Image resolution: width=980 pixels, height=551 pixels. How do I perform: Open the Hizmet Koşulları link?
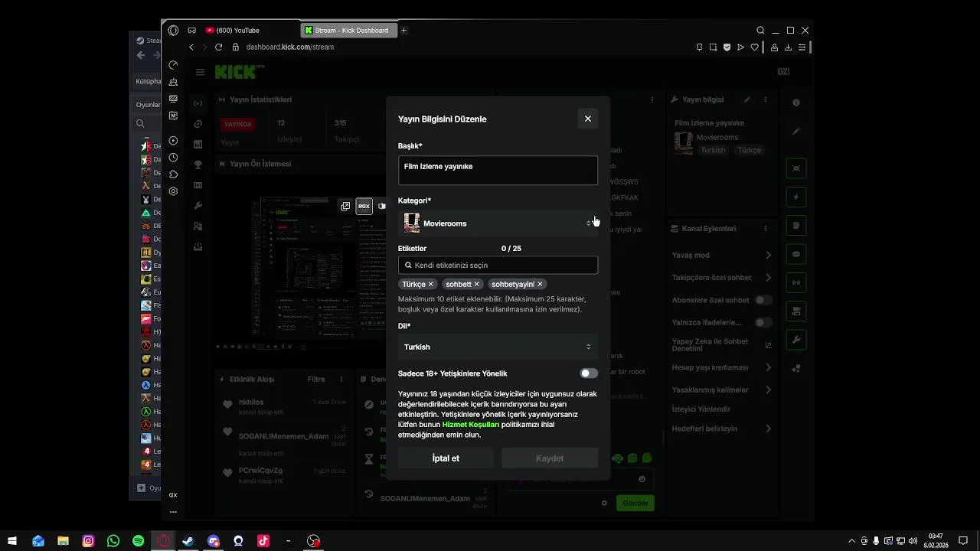471,425
